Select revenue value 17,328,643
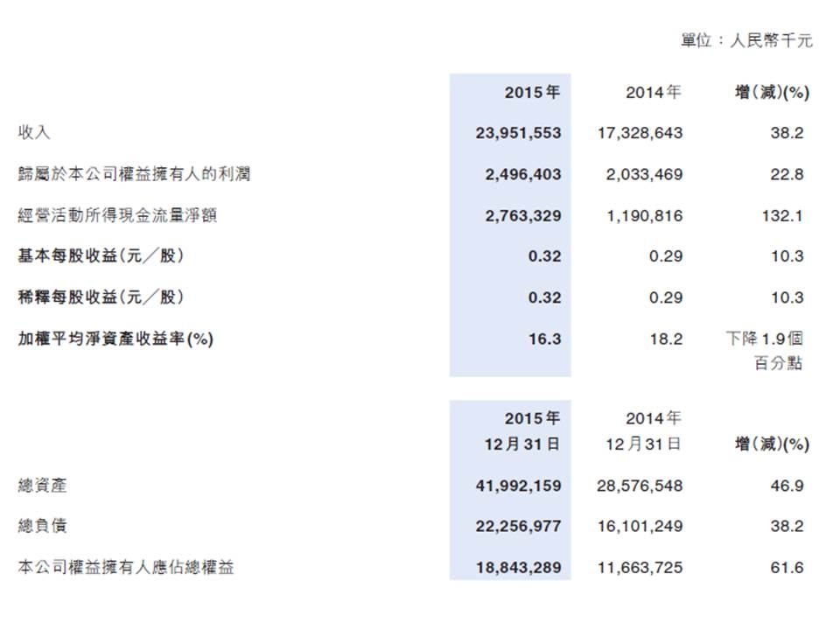 tap(640, 133)
